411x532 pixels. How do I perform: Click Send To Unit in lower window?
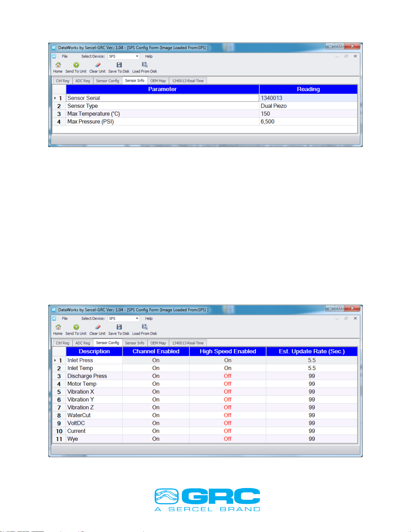pos(76,330)
